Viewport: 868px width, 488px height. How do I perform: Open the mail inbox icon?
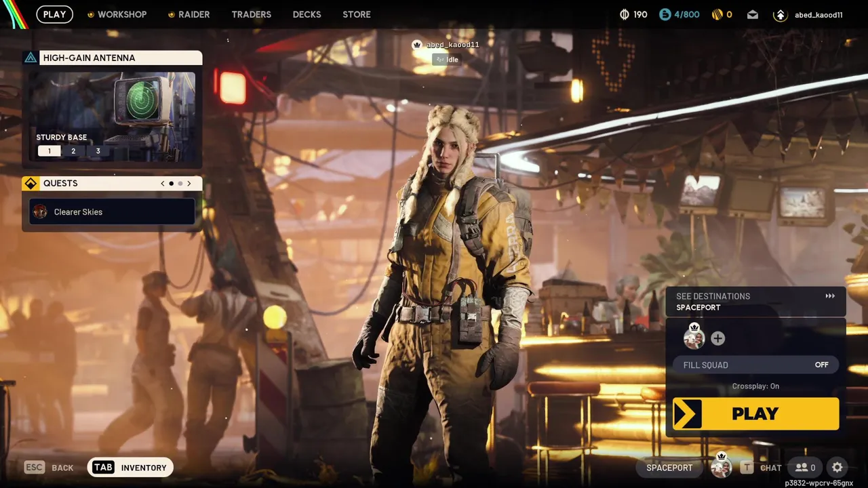(x=753, y=14)
